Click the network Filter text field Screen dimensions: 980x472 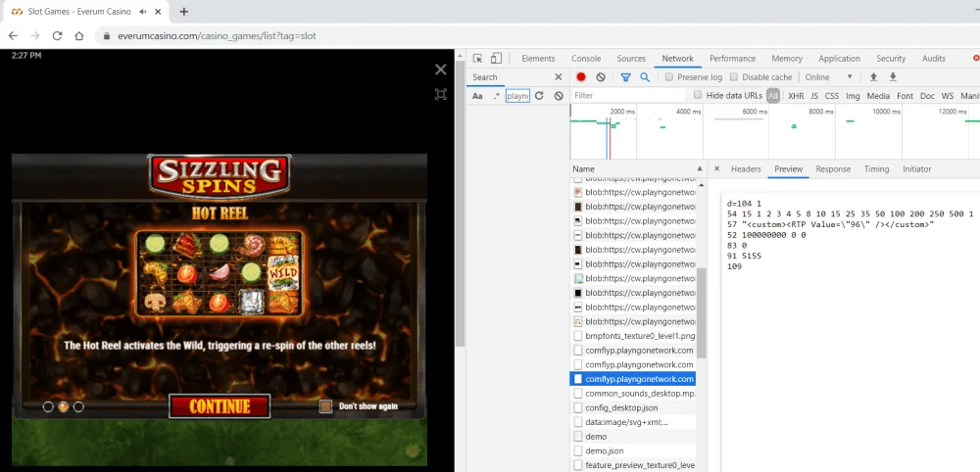point(628,96)
